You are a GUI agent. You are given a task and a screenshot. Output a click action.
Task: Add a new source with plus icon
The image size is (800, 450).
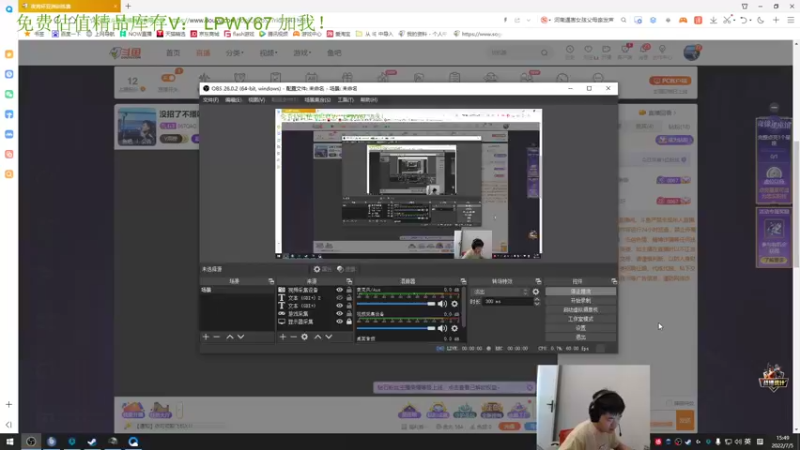point(283,337)
